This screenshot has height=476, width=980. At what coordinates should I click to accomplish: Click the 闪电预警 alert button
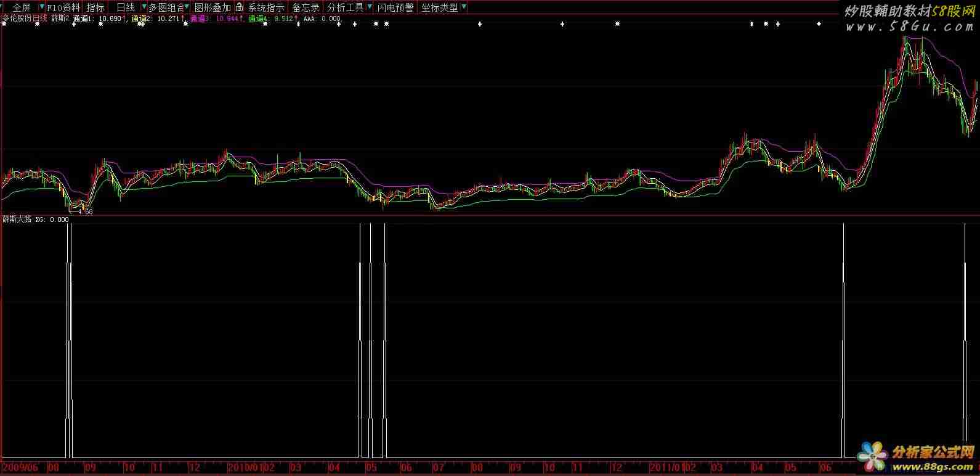tap(395, 7)
